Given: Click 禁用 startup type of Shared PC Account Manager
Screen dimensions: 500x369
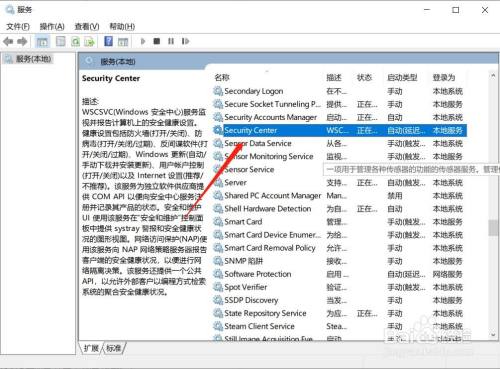Looking at the screenshot, I should point(395,196).
